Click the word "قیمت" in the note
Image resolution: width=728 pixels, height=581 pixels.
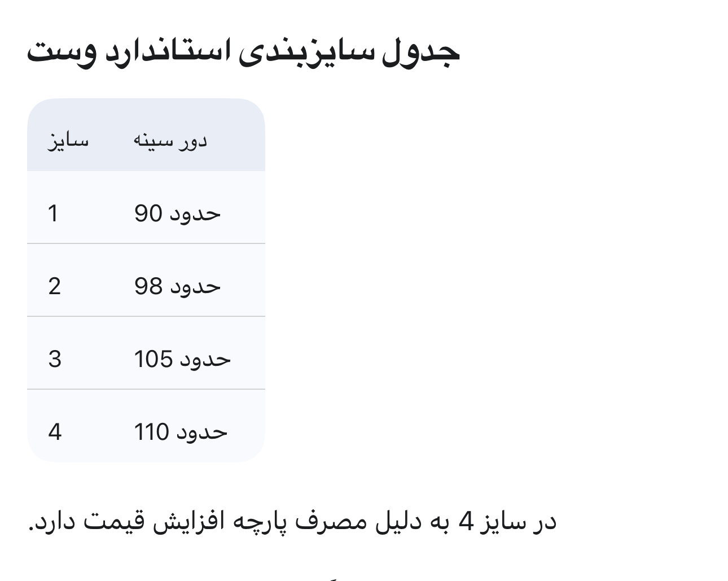(107, 522)
